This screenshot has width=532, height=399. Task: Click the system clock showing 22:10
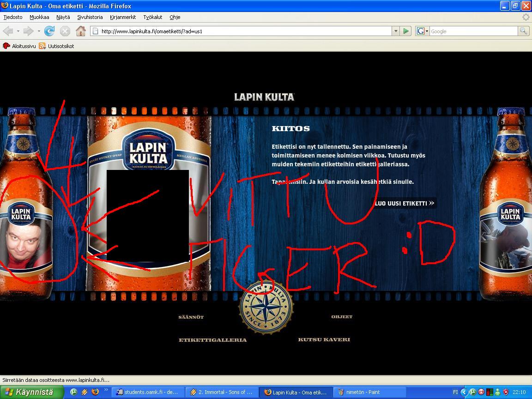(519, 392)
